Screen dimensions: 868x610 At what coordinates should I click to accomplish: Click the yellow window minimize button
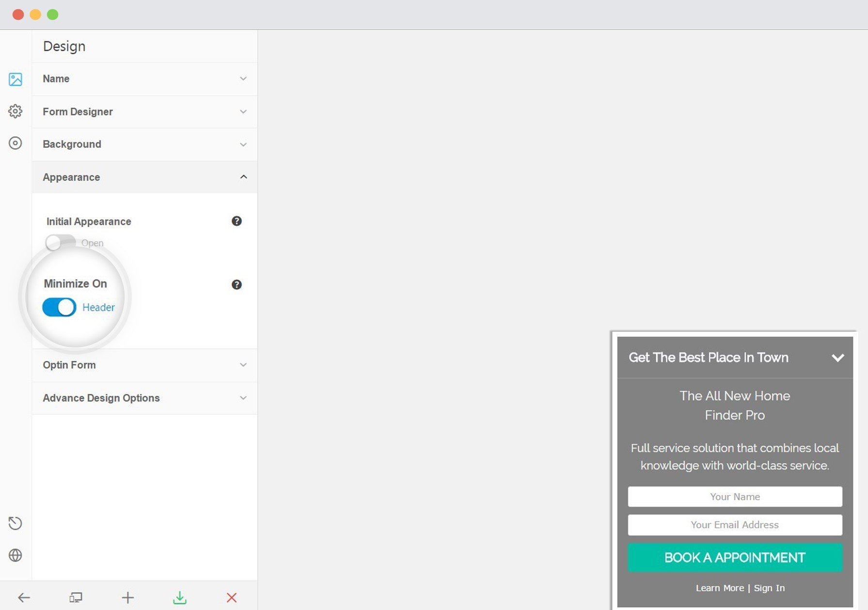pyautogui.click(x=35, y=15)
